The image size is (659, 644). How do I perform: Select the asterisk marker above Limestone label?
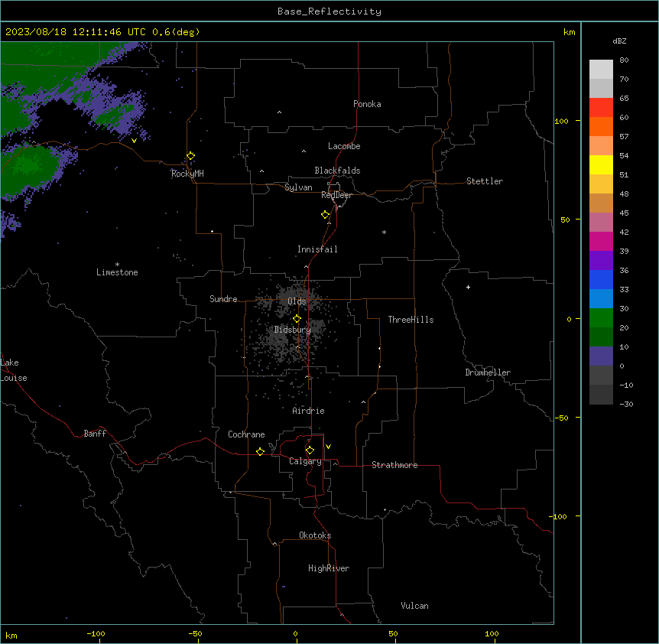pos(117,265)
